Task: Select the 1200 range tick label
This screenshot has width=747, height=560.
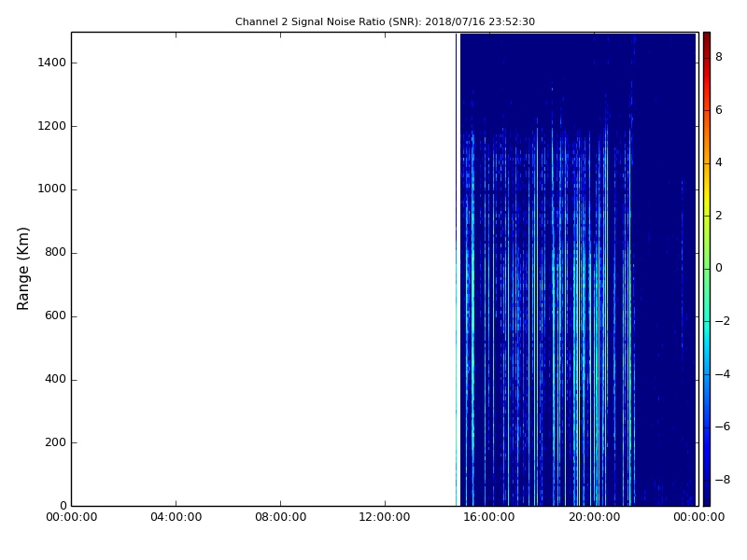Action: tap(52, 126)
